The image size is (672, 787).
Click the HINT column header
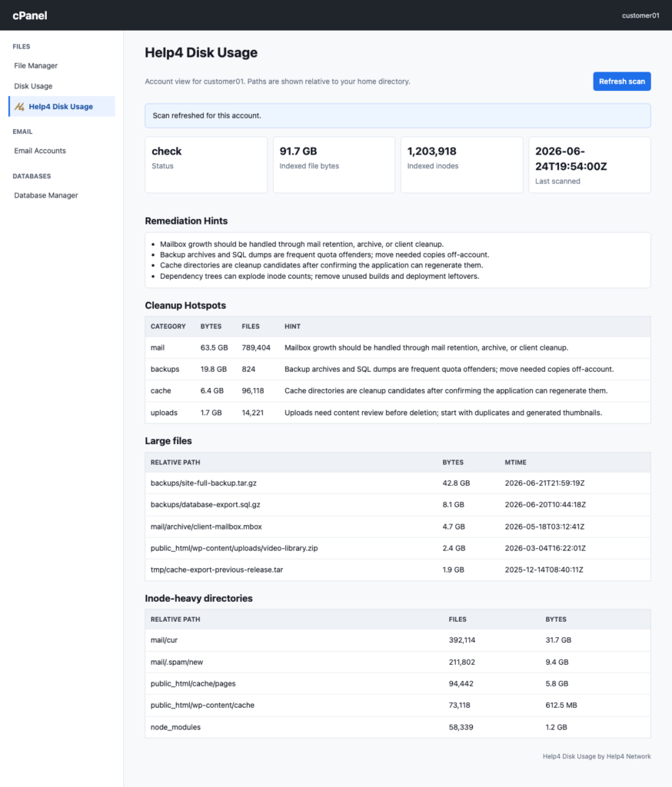pyautogui.click(x=292, y=326)
